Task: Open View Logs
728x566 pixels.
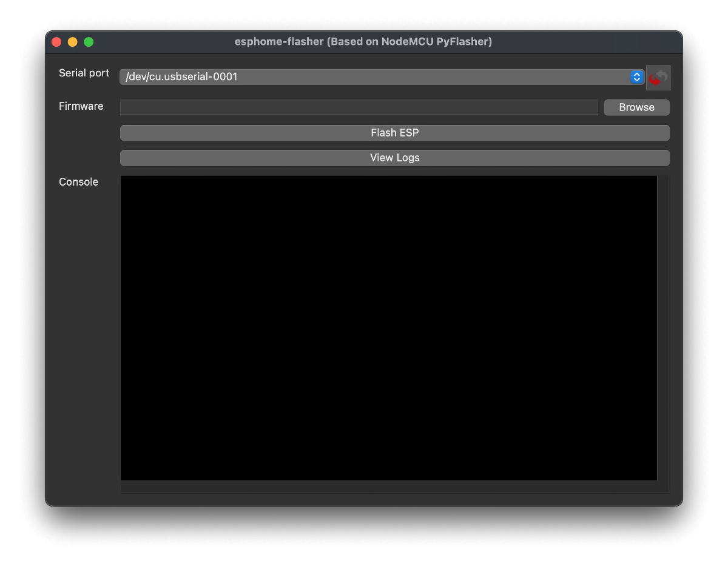Action: (x=395, y=158)
